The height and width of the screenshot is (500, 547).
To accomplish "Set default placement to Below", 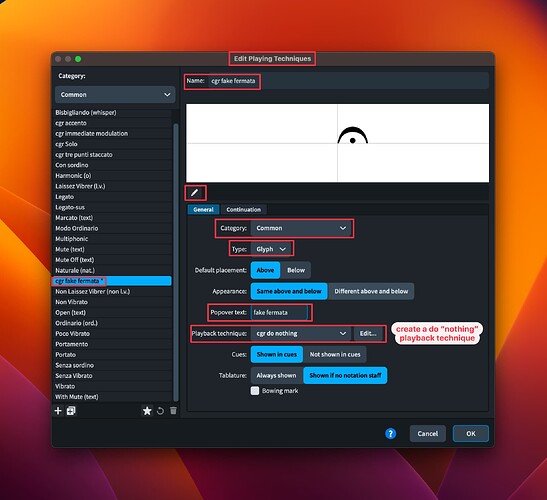I will [296, 270].
